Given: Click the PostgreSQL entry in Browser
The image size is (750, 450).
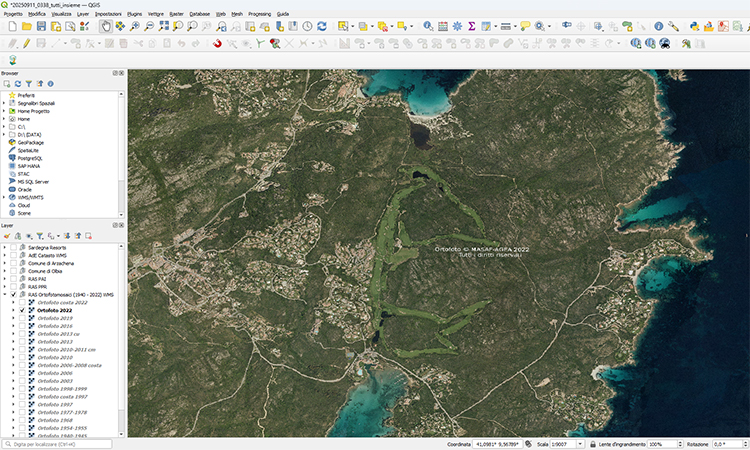Looking at the screenshot, I should [31, 158].
